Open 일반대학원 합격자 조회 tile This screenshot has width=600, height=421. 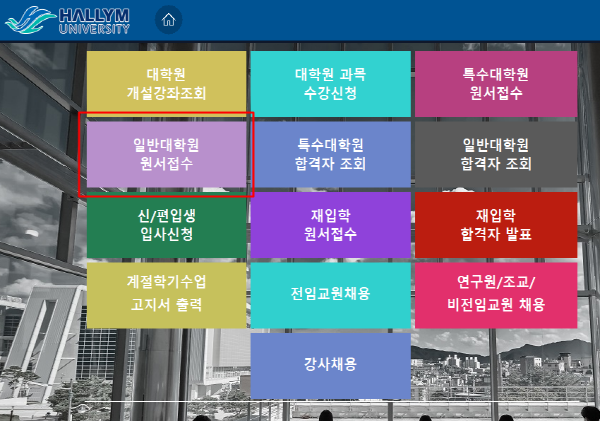pos(495,154)
